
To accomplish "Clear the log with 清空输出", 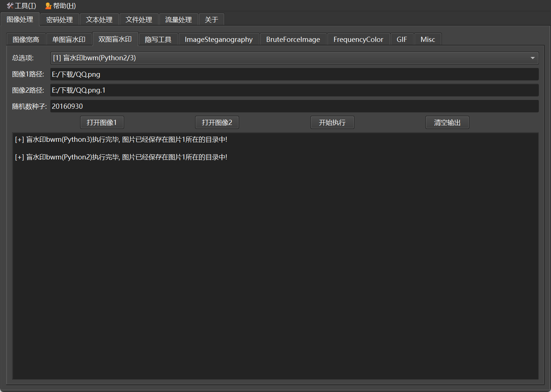I will (447, 122).
